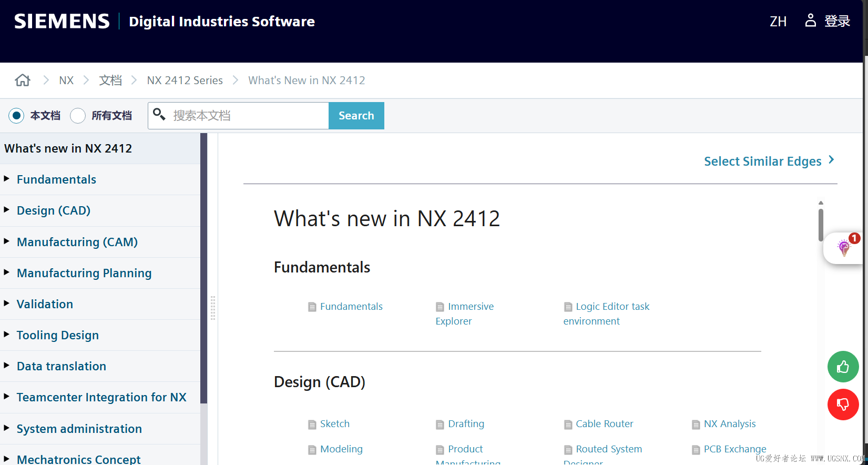Image resolution: width=868 pixels, height=465 pixels.
Task: Click document icon beside PCB Exchange
Action: 696,450
